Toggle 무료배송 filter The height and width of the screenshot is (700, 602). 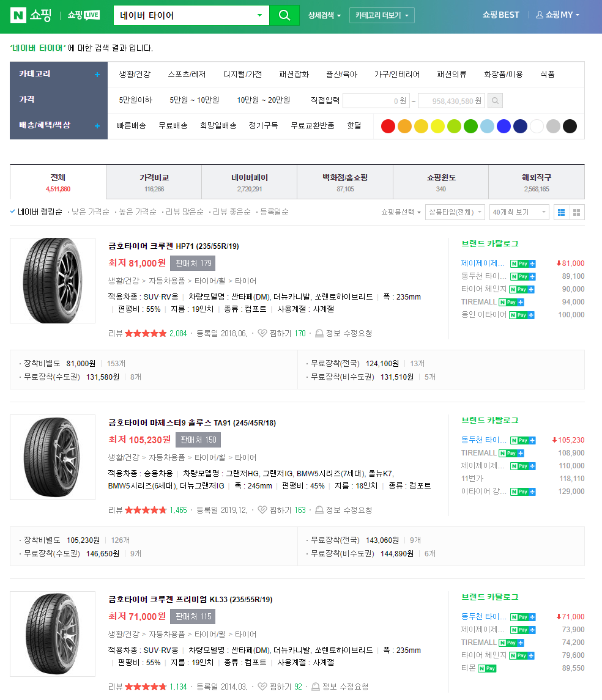click(173, 126)
